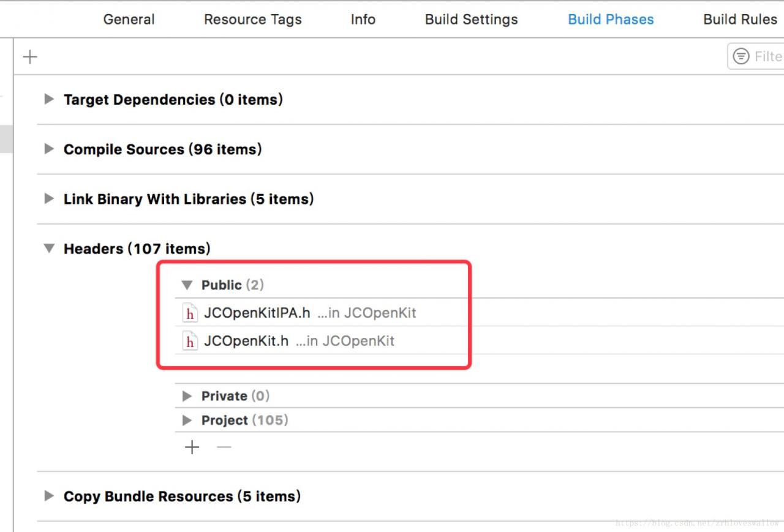Click the Filter input field

[767, 56]
